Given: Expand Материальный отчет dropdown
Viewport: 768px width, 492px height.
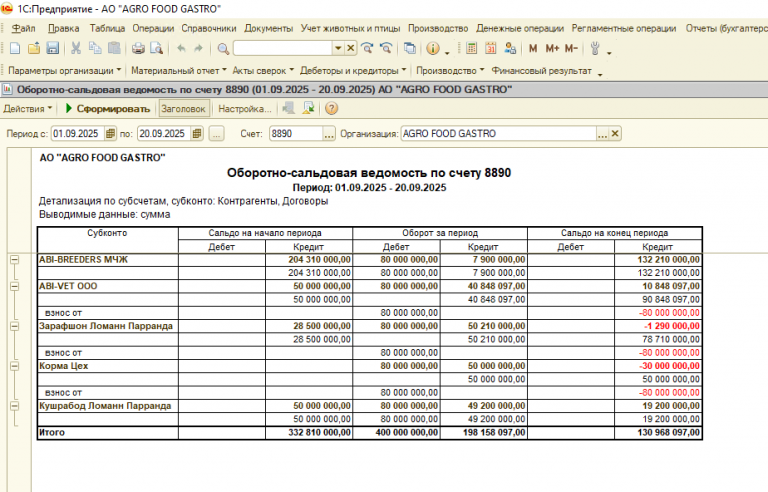Looking at the screenshot, I should tap(179, 71).
